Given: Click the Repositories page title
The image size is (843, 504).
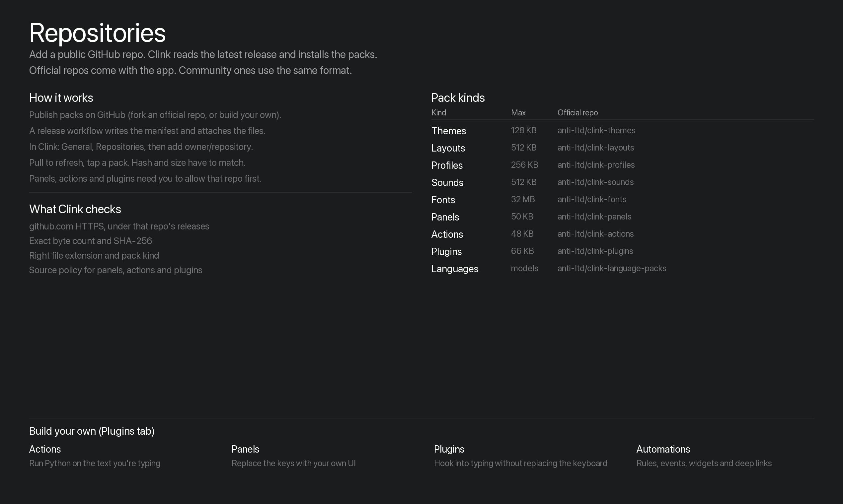Looking at the screenshot, I should (97, 33).
